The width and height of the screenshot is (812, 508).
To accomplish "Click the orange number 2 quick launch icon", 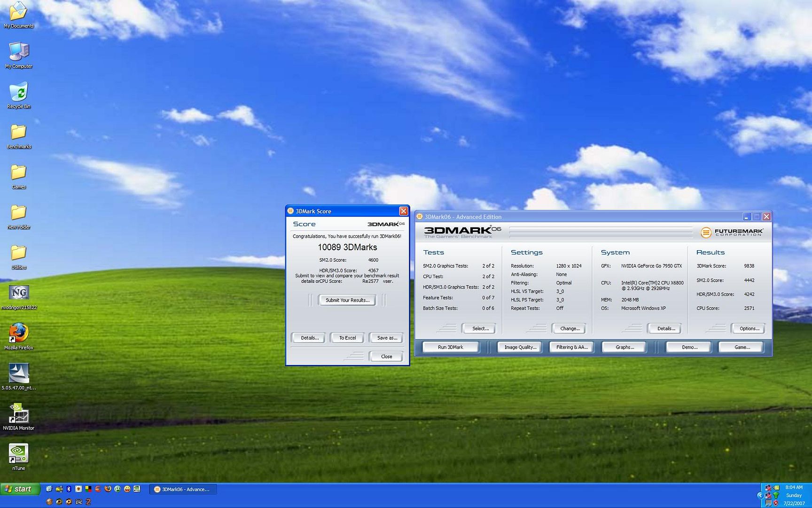I will [x=88, y=502].
